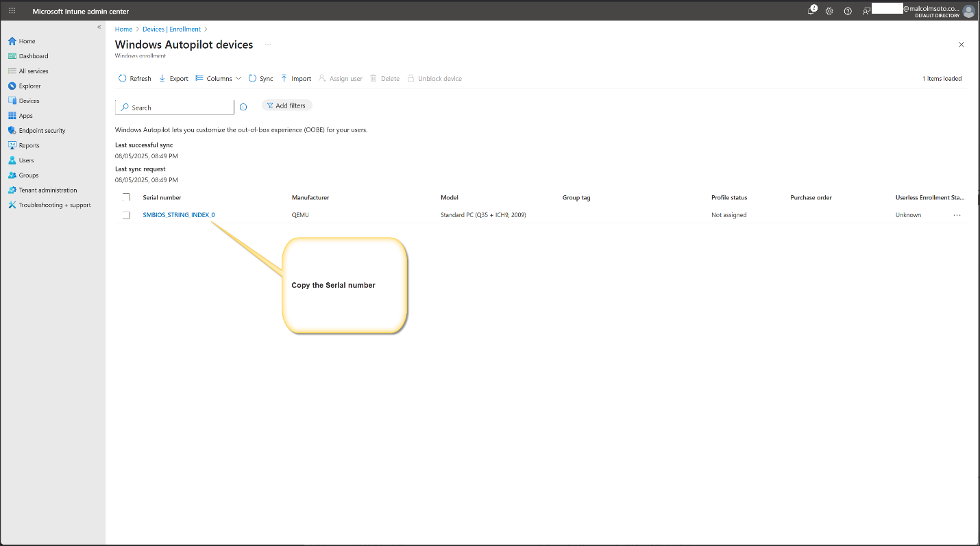The width and height of the screenshot is (980, 546).
Task: Click the Add filters button
Action: 286,106
